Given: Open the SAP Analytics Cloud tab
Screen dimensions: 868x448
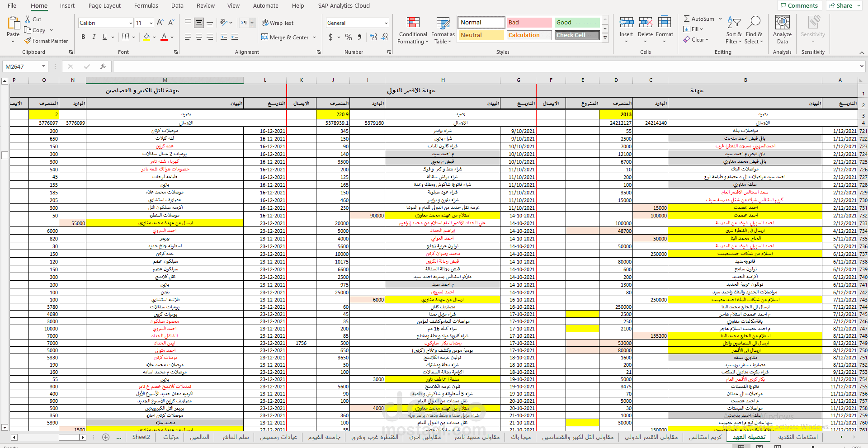Looking at the screenshot, I should [x=344, y=6].
